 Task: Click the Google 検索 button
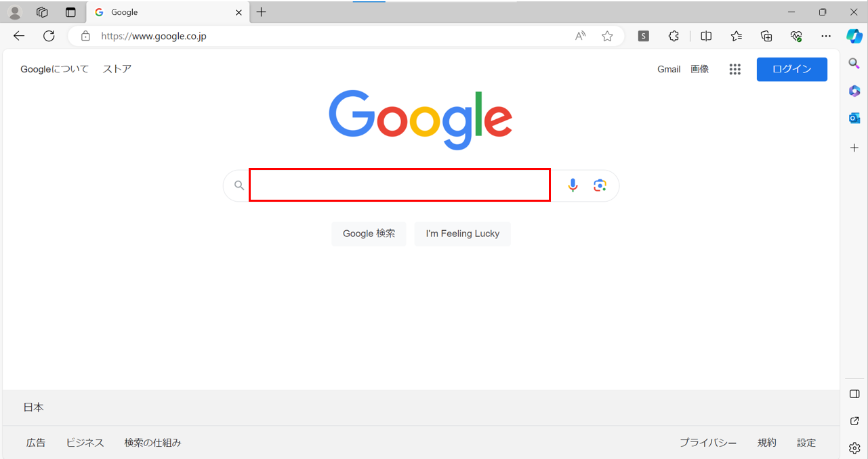[x=369, y=234]
